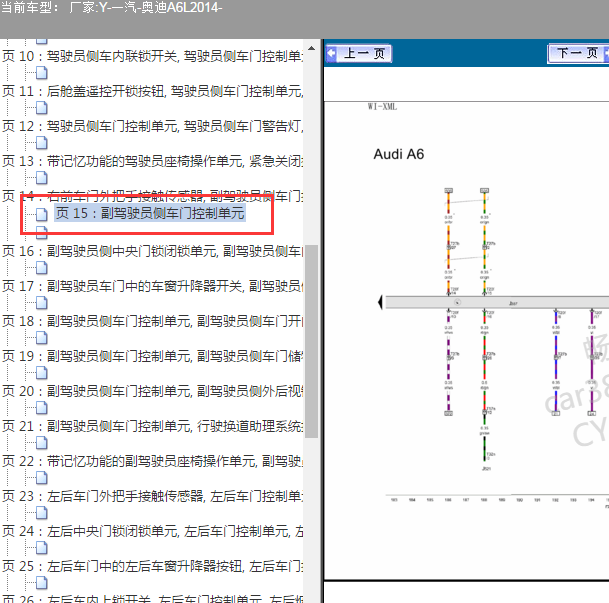Screen dimensions: 609x603
Task: Click document icon under 页 23 row
Action: (42, 513)
